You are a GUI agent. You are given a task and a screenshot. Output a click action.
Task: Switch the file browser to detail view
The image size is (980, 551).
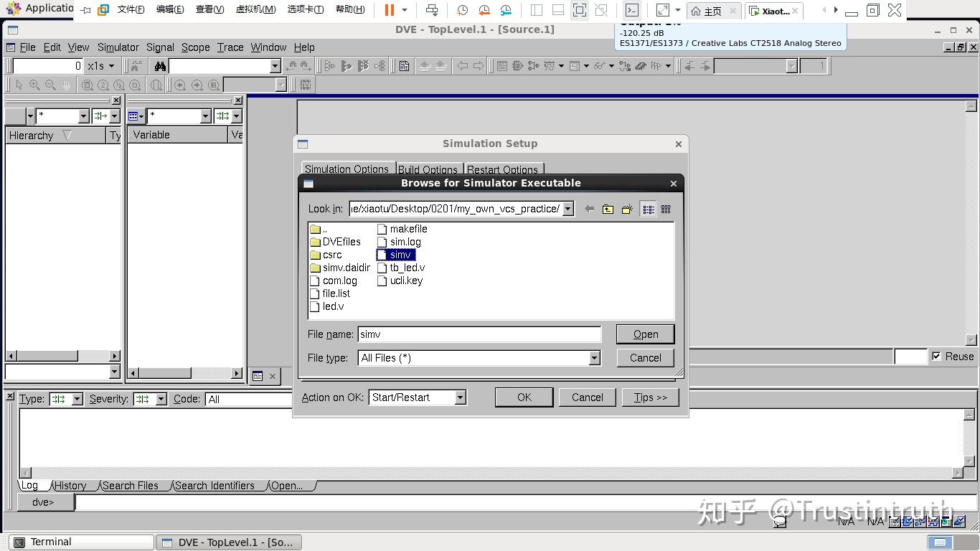[x=666, y=209]
